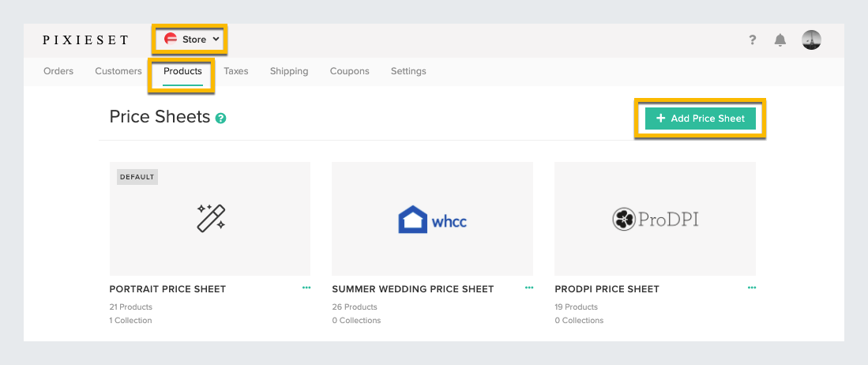Open the whcc Summer Wedding thumbnail
Image resolution: width=868 pixels, height=365 pixels.
pyautogui.click(x=432, y=219)
